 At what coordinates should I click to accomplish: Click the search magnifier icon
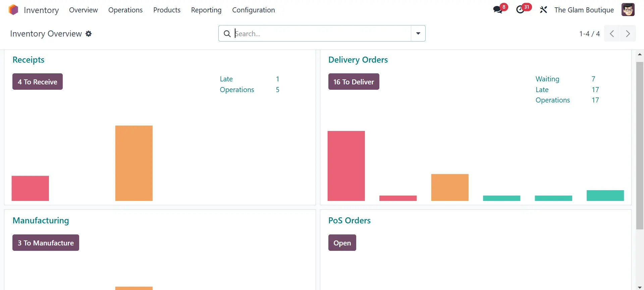pyautogui.click(x=227, y=33)
